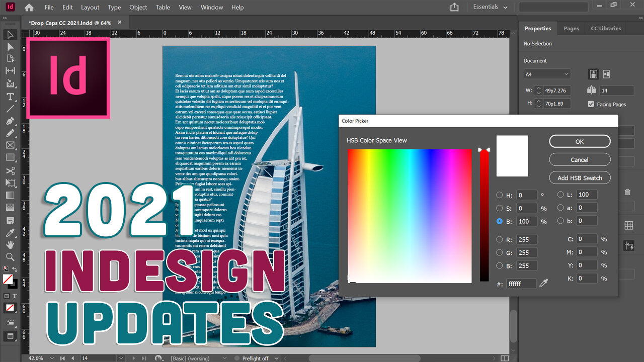Click the document height stepper arrows
The height and width of the screenshot is (362, 644).
(538, 104)
